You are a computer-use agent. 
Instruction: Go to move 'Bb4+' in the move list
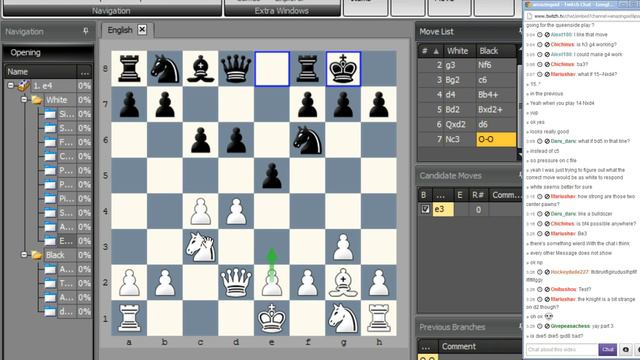(496, 95)
